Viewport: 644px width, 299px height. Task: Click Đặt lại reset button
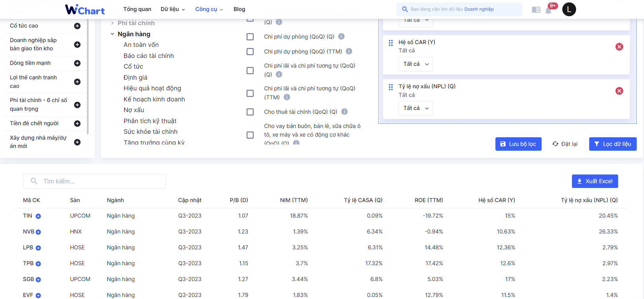565,144
